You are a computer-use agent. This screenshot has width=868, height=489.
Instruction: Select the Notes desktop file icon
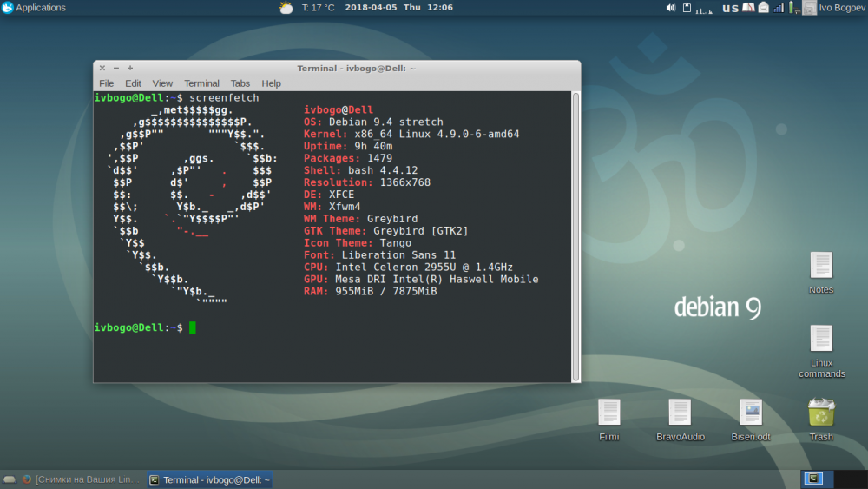point(821,273)
